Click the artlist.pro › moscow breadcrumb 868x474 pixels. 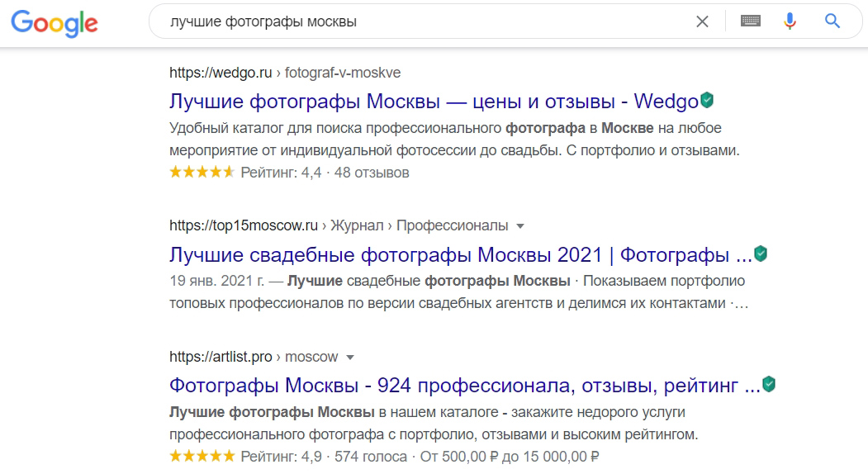tap(254, 358)
